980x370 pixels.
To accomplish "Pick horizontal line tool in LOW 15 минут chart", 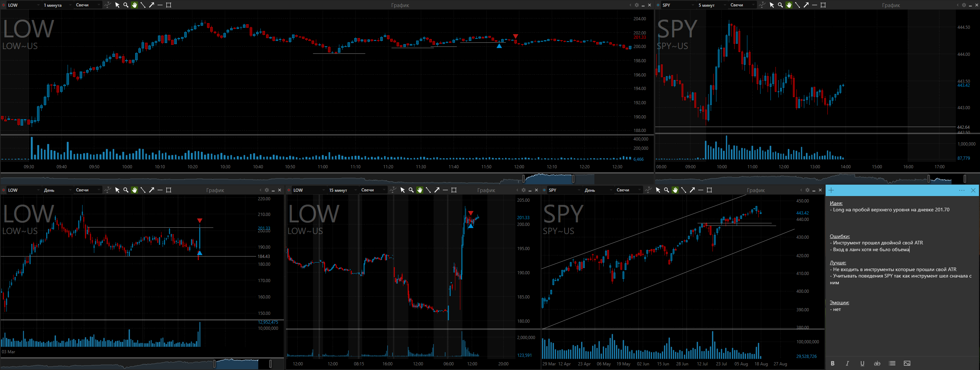I will (x=445, y=190).
